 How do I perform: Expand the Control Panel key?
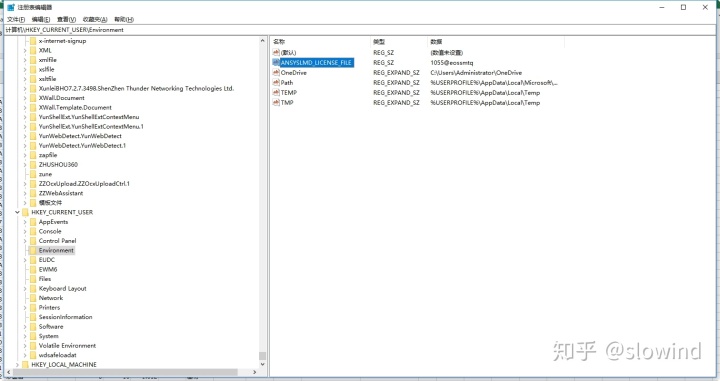(x=25, y=241)
